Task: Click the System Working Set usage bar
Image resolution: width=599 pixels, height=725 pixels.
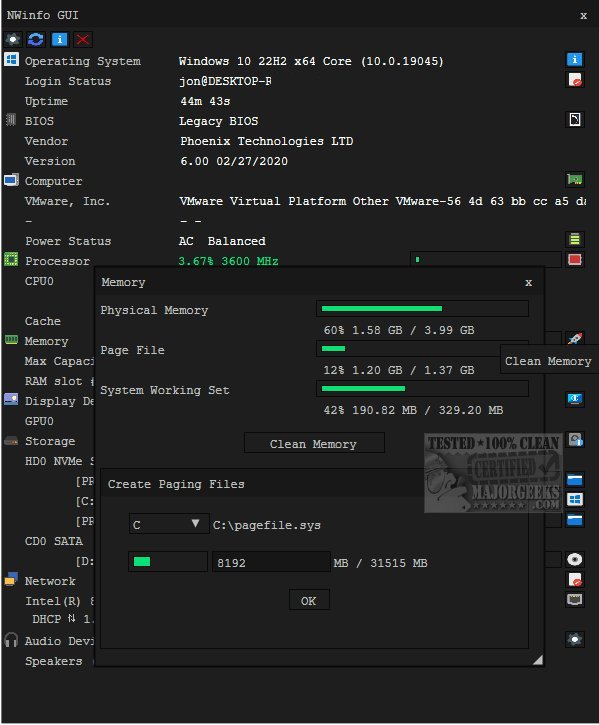Action: pos(422,388)
